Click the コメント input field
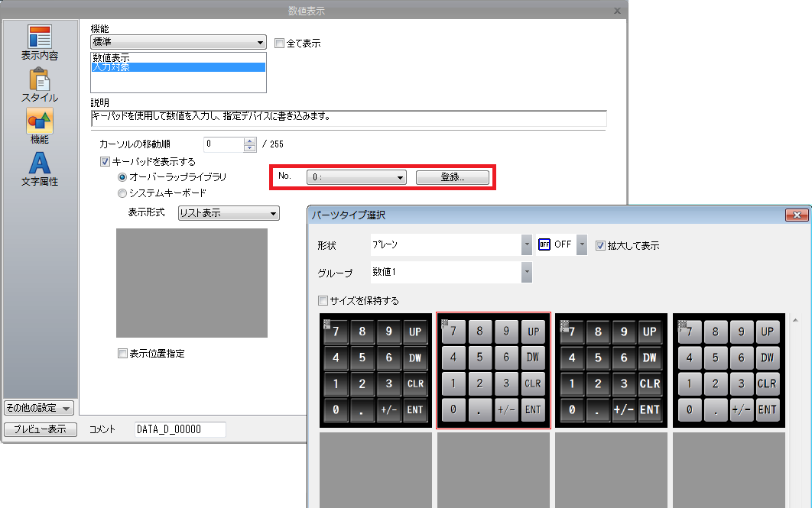812x508 pixels. 180,429
